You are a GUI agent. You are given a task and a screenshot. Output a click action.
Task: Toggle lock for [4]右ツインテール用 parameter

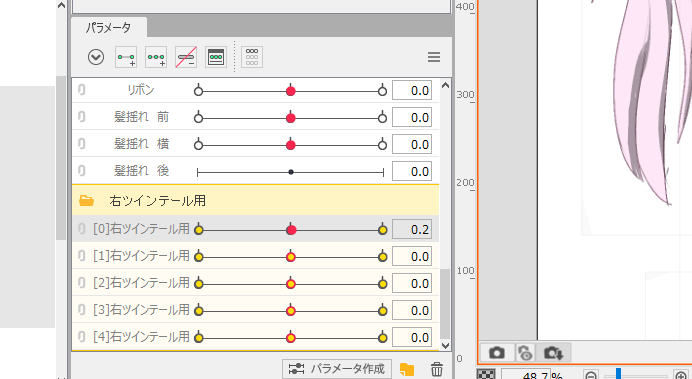point(82,337)
